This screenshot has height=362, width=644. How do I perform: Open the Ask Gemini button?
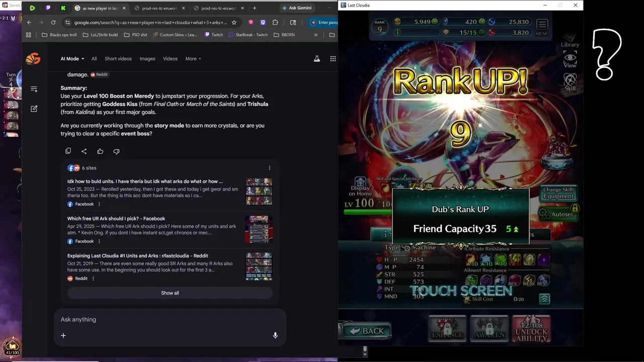coord(297,8)
